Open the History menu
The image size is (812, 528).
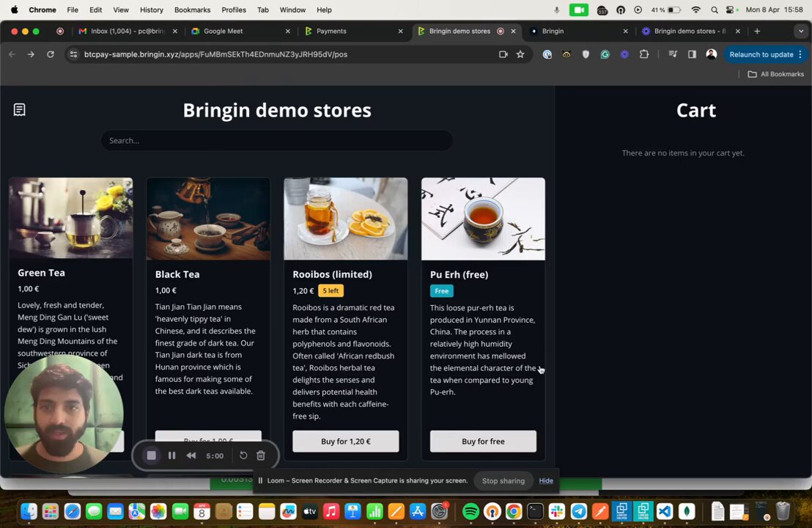pos(151,10)
